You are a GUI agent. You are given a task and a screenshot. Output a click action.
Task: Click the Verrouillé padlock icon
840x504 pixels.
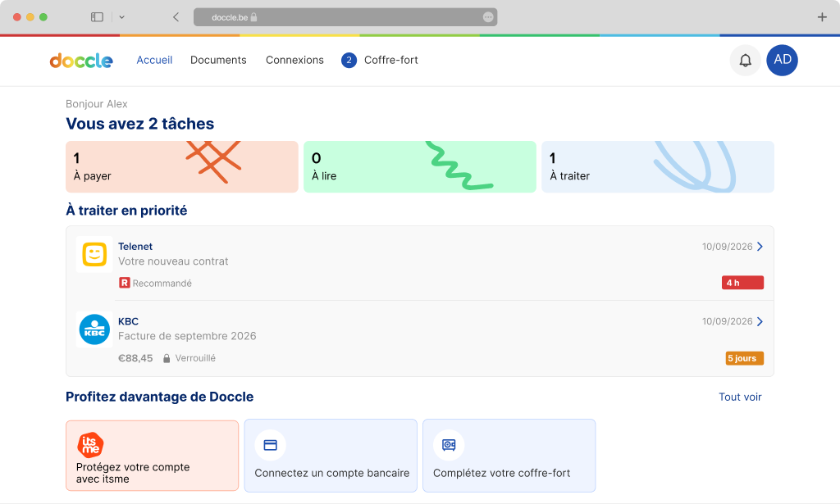click(x=167, y=358)
